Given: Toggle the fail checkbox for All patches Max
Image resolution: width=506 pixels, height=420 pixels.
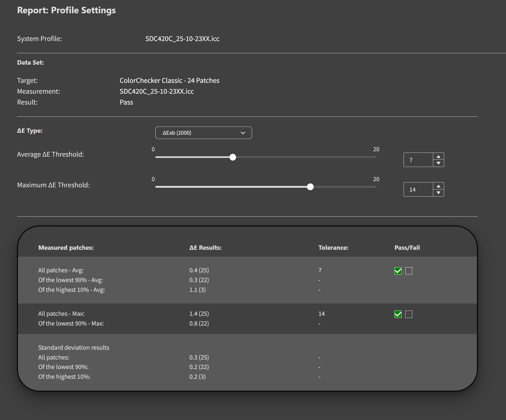Looking at the screenshot, I should click(409, 314).
